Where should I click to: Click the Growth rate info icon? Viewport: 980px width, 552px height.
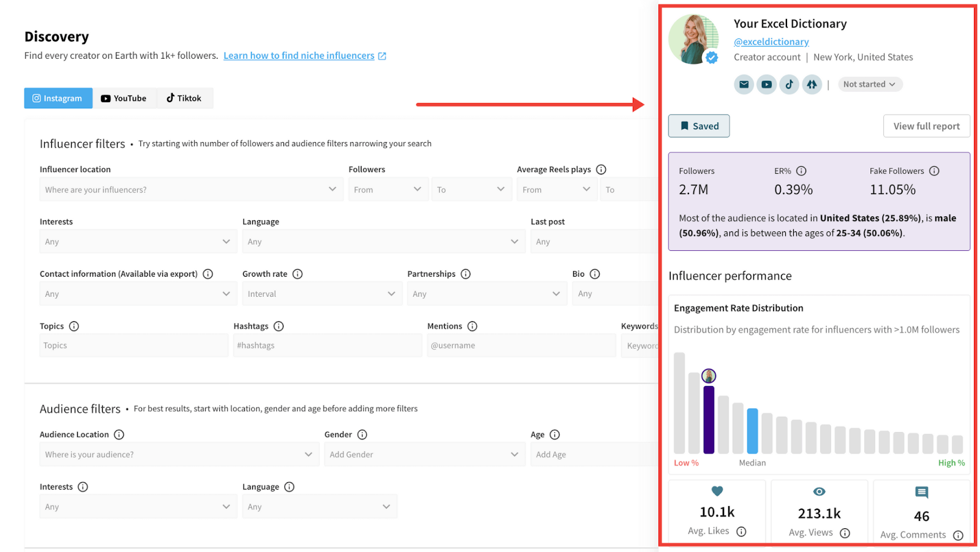(298, 274)
